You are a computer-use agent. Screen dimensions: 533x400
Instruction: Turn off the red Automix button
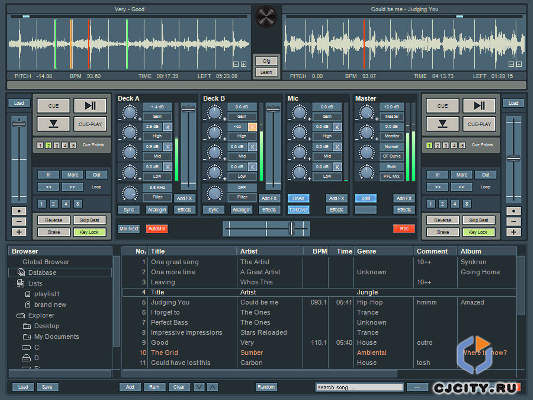tap(157, 229)
